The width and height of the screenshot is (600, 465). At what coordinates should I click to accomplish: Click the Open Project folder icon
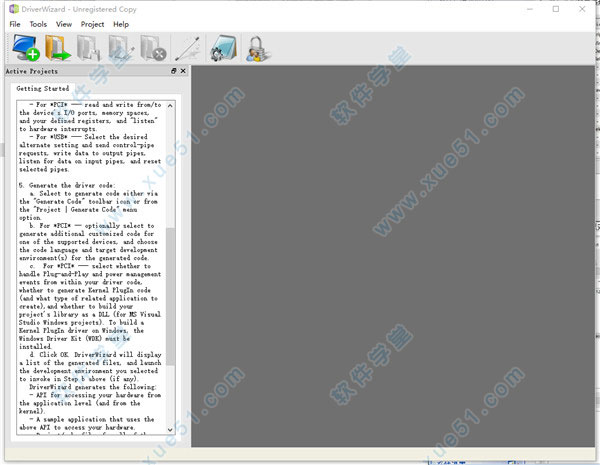56,48
